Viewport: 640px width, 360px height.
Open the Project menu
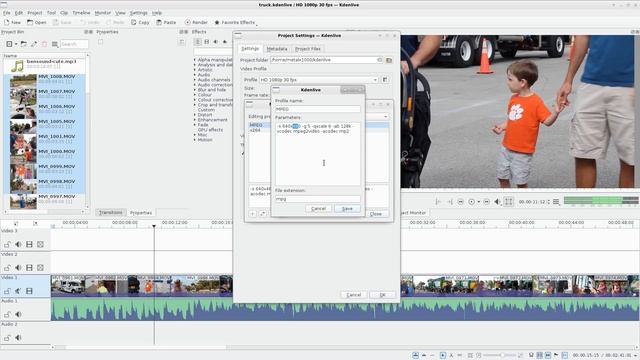(x=35, y=13)
